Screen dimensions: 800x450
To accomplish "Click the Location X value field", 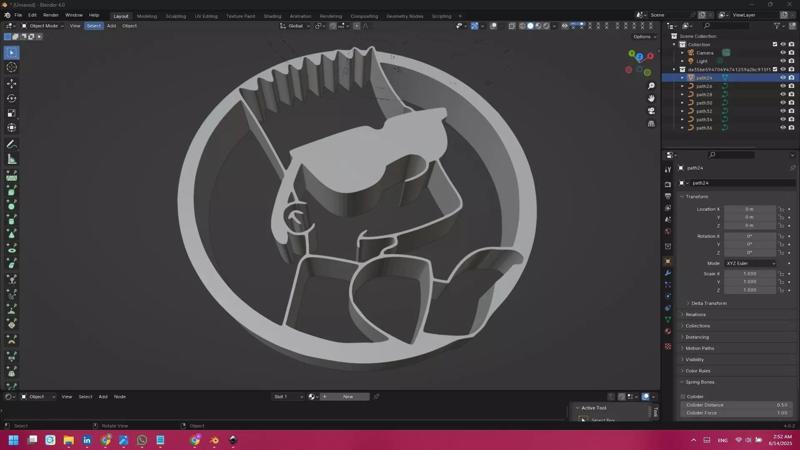I will (750, 209).
